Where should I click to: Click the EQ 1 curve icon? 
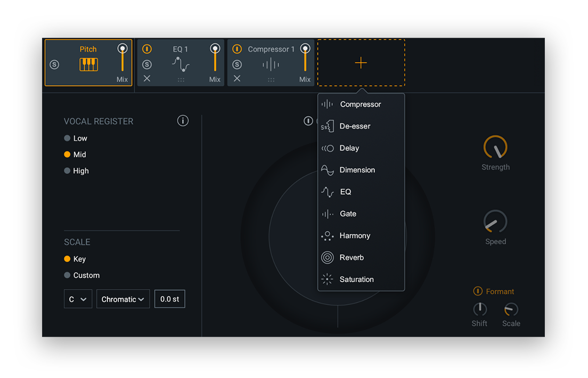(181, 64)
